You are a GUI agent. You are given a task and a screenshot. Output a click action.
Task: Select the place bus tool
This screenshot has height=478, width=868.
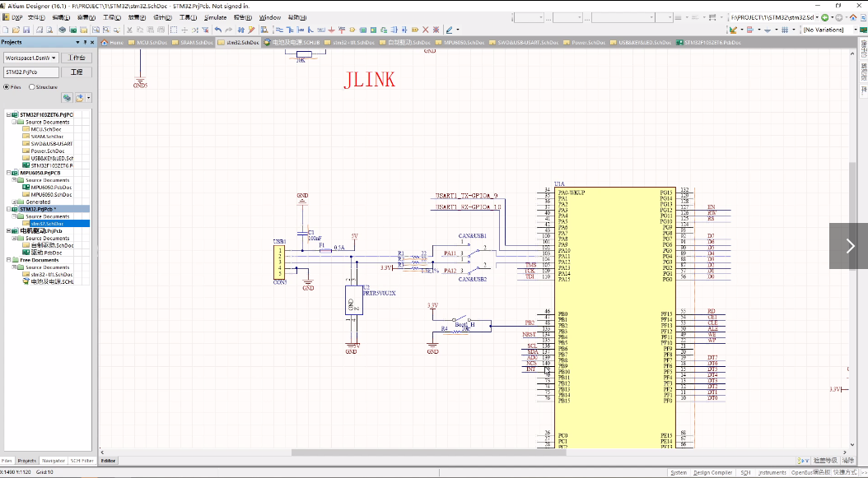tap(290, 30)
